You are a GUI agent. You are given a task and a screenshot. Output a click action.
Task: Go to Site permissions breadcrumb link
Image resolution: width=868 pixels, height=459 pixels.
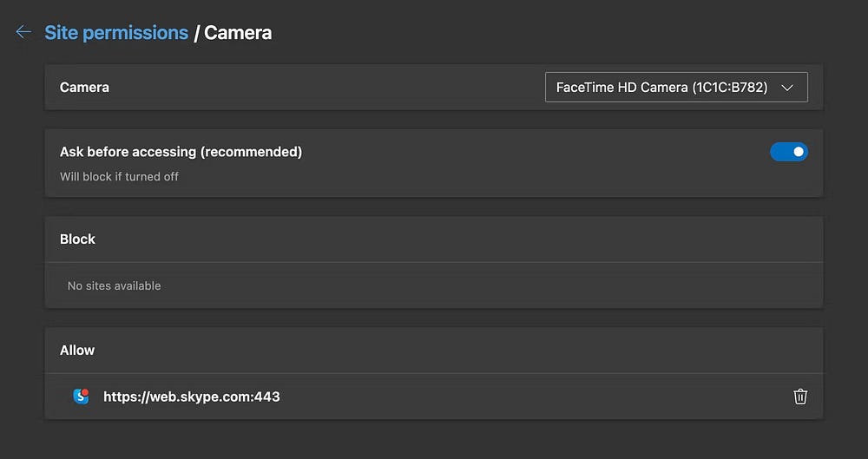116,33
